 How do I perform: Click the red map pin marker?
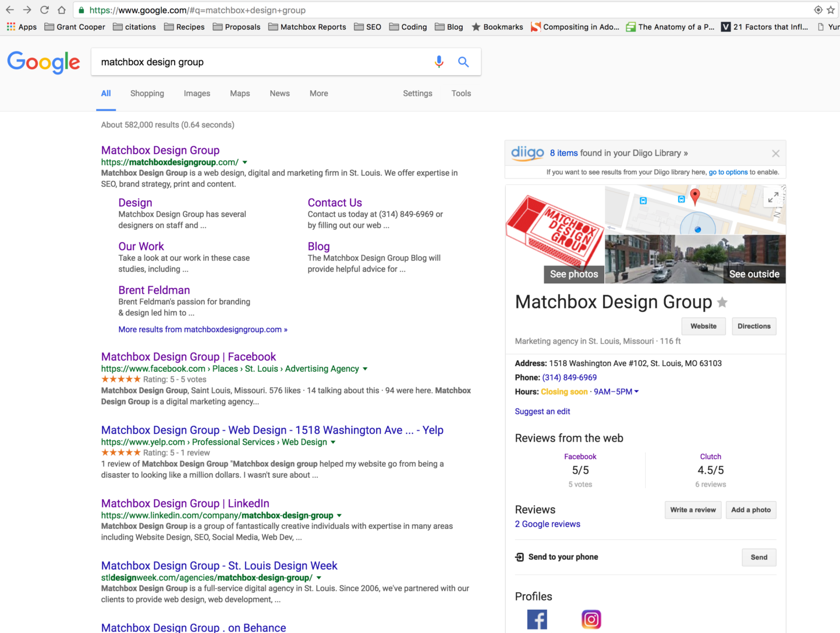(x=694, y=197)
